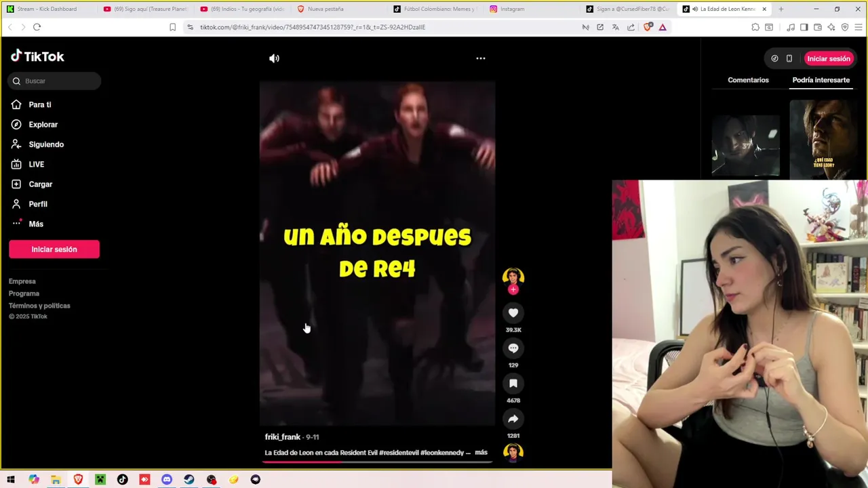This screenshot has width=868, height=488.
Task: Open the LIVE section
Action: coord(37,164)
